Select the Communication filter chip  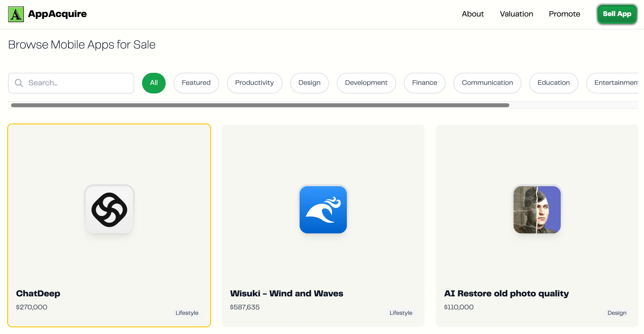coord(487,83)
